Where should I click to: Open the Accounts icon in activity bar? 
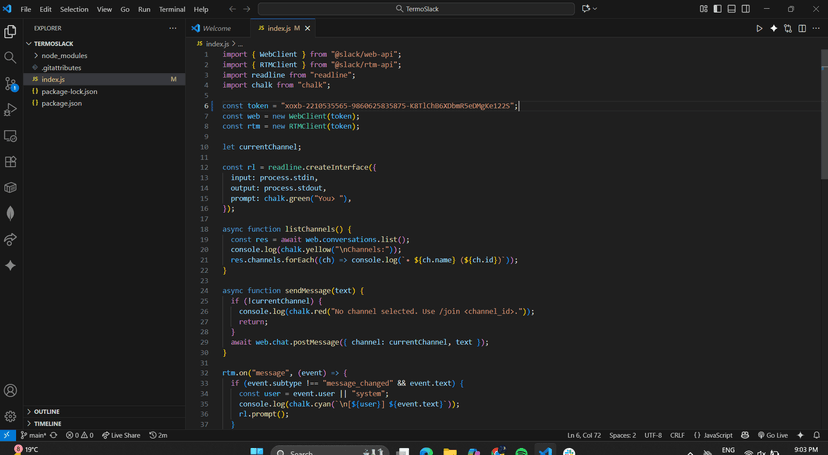(11, 391)
